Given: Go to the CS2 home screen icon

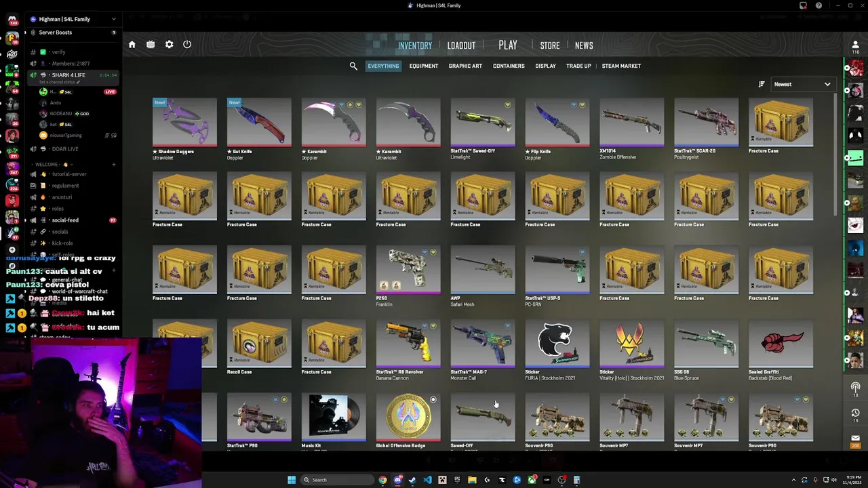Looking at the screenshot, I should (x=132, y=45).
